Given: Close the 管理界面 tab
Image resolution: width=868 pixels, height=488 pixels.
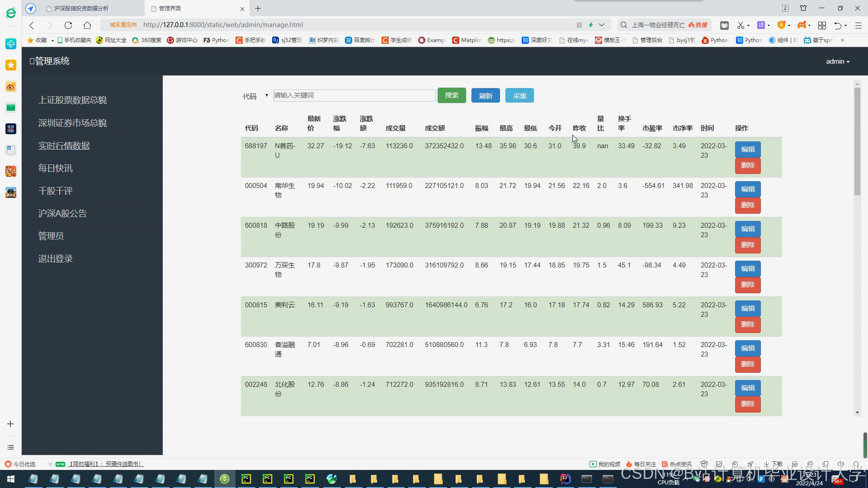Looking at the screenshot, I should tap(242, 9).
